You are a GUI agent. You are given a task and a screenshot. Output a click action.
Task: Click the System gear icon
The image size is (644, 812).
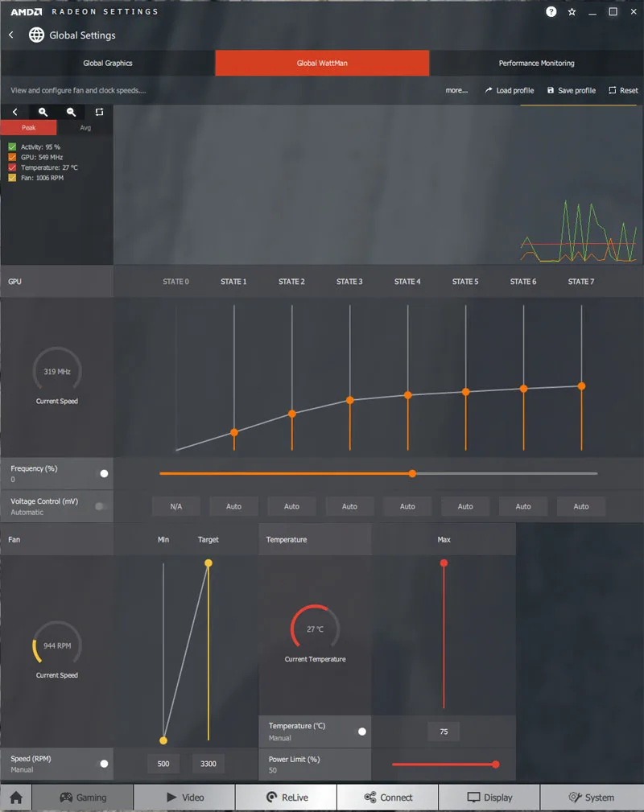point(575,798)
